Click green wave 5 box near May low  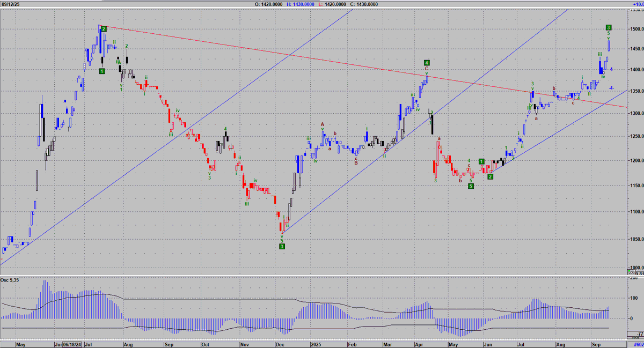pos(471,187)
